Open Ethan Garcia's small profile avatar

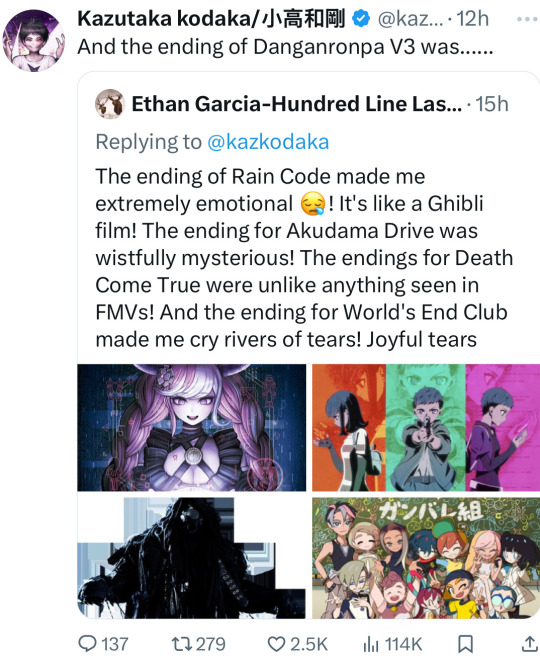pos(109,104)
